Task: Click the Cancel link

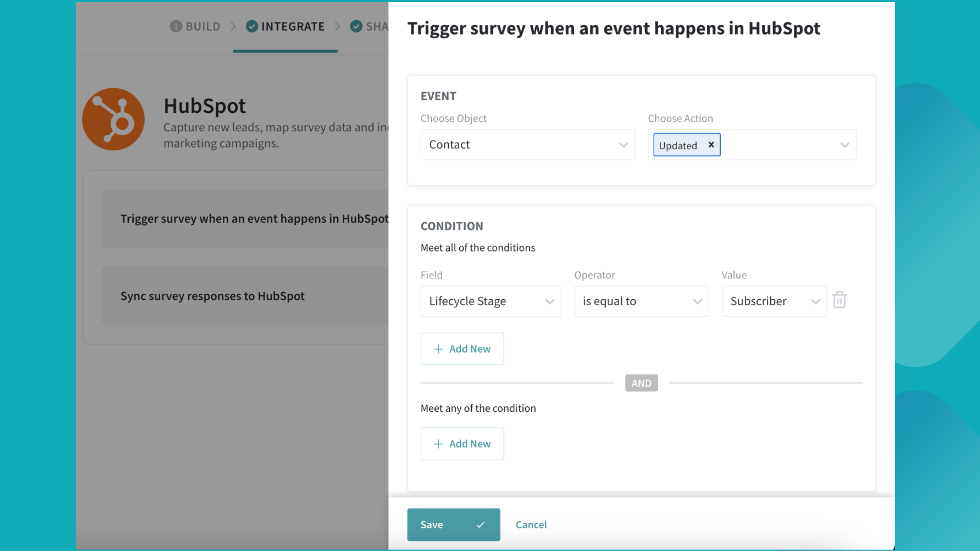Action: point(531,525)
